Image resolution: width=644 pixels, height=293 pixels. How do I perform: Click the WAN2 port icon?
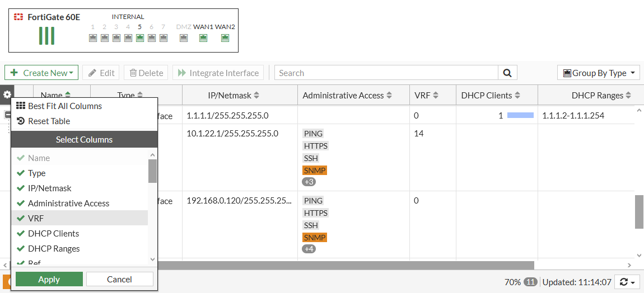click(x=225, y=38)
